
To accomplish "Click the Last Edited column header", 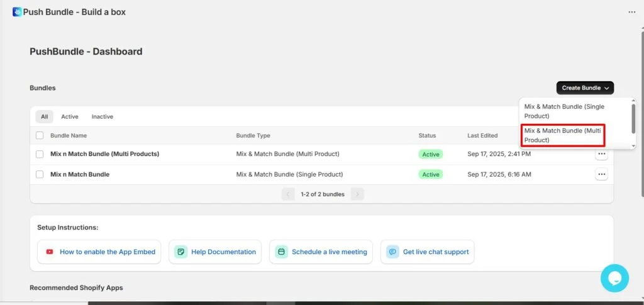I will (482, 135).
